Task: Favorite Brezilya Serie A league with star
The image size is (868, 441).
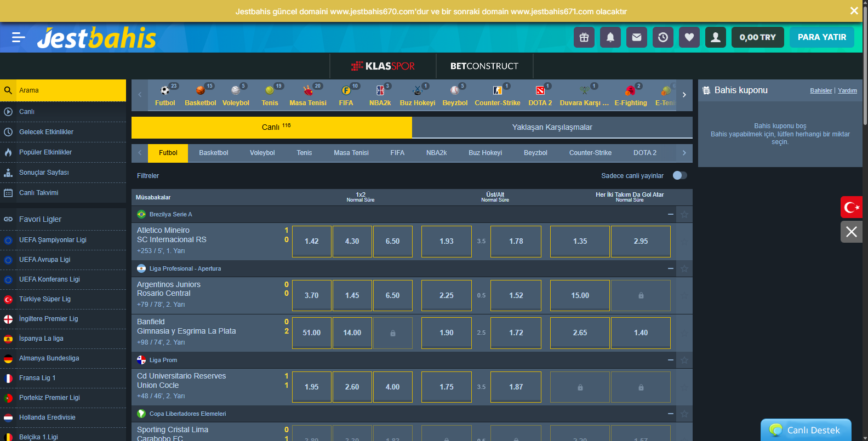Action: pyautogui.click(x=684, y=214)
